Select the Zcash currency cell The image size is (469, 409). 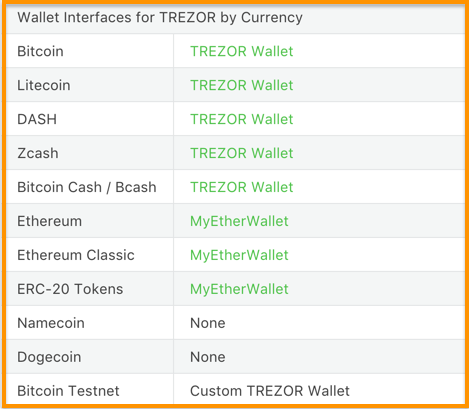point(90,153)
